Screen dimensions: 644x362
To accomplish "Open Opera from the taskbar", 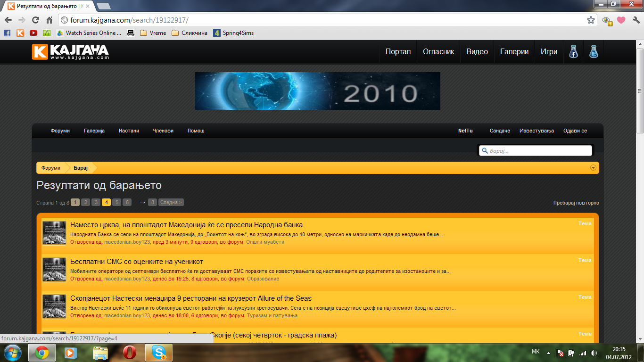I will point(130,353).
